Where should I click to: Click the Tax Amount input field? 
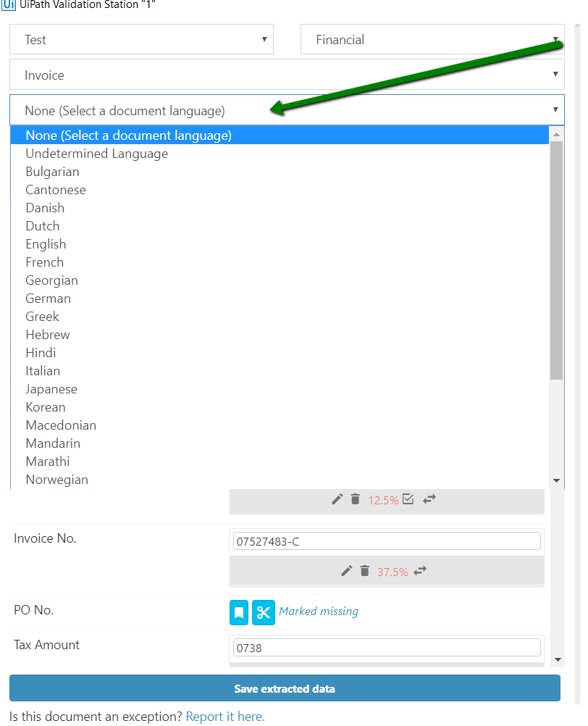[x=387, y=647]
